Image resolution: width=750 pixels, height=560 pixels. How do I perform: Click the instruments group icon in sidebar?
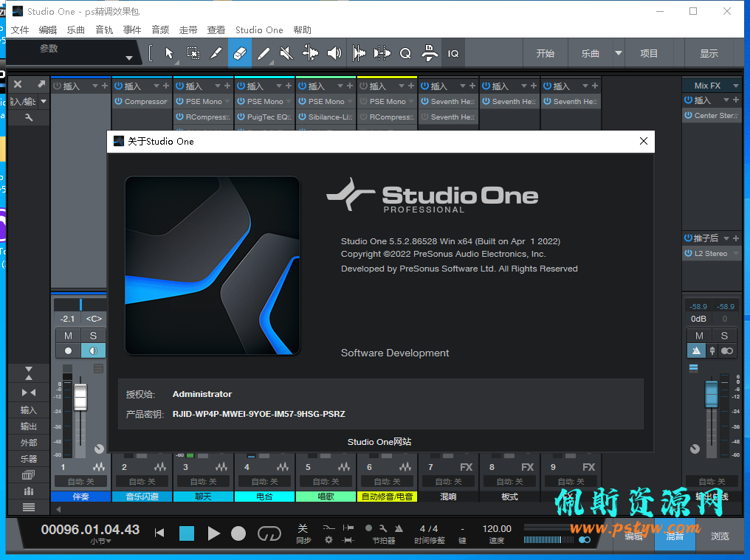(x=29, y=491)
